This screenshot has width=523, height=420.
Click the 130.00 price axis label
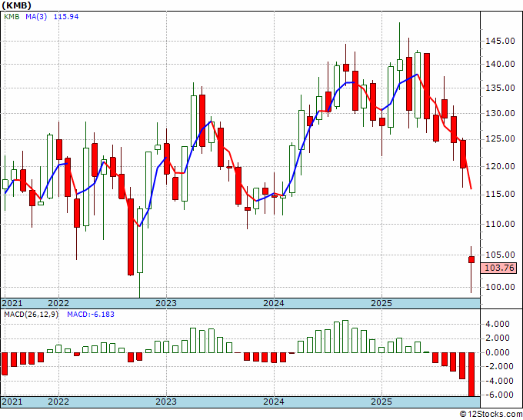pos(499,113)
